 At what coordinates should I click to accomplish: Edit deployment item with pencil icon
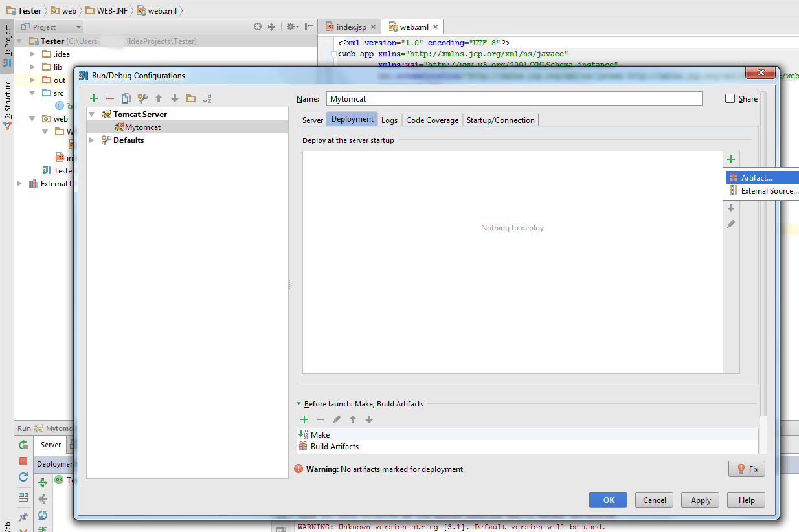pyautogui.click(x=731, y=224)
